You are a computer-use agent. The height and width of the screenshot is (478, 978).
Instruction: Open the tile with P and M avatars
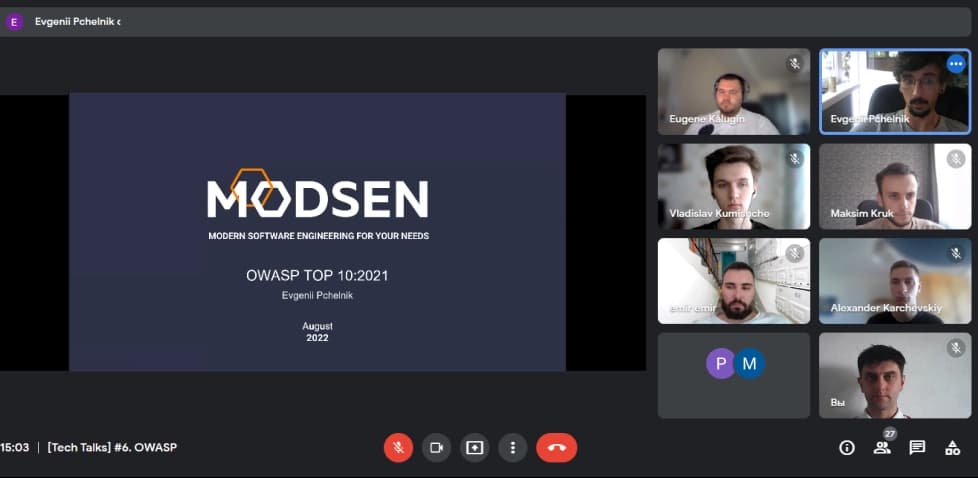(x=733, y=375)
